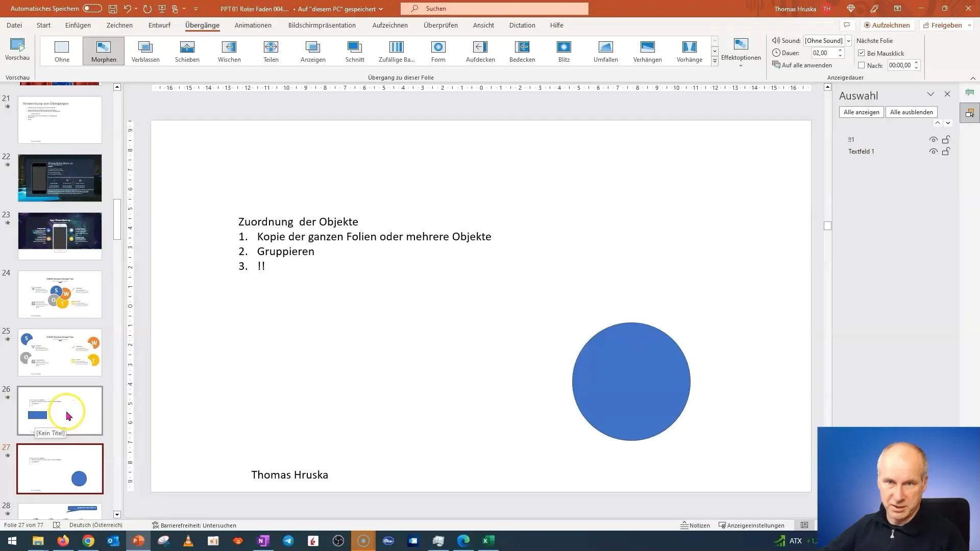Lock the Textfeld 1 object
The width and height of the screenshot is (980, 551).
pyautogui.click(x=946, y=152)
